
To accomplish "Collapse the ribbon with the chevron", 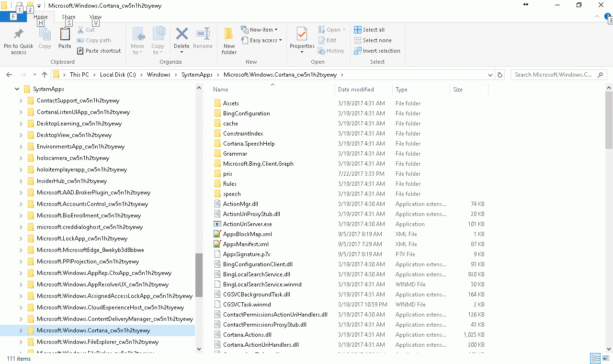I will click(x=597, y=16).
